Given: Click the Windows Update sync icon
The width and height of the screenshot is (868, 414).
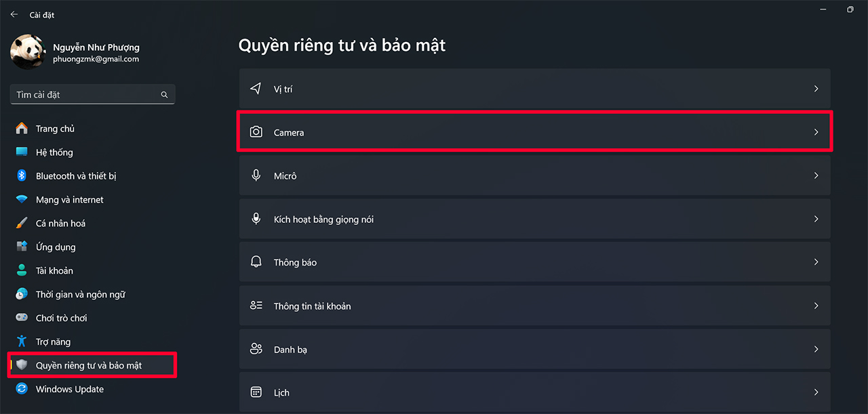Looking at the screenshot, I should coord(22,389).
